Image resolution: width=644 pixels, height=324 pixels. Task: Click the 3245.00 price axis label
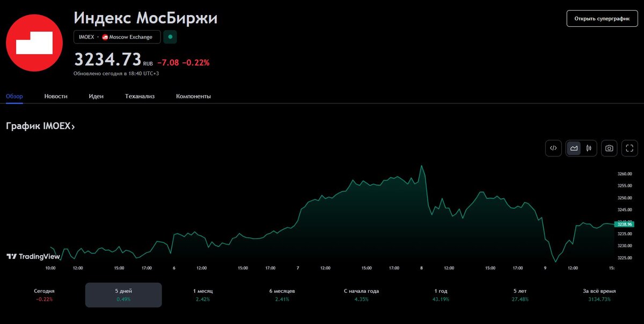pos(625,210)
